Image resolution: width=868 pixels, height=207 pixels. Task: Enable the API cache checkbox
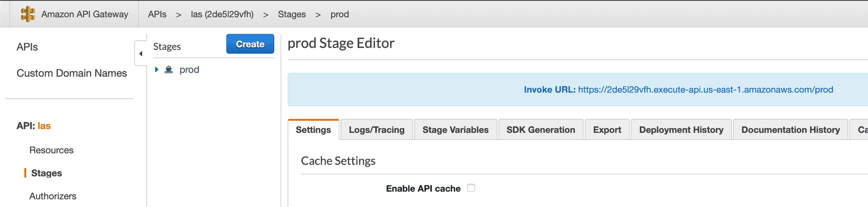(x=471, y=188)
